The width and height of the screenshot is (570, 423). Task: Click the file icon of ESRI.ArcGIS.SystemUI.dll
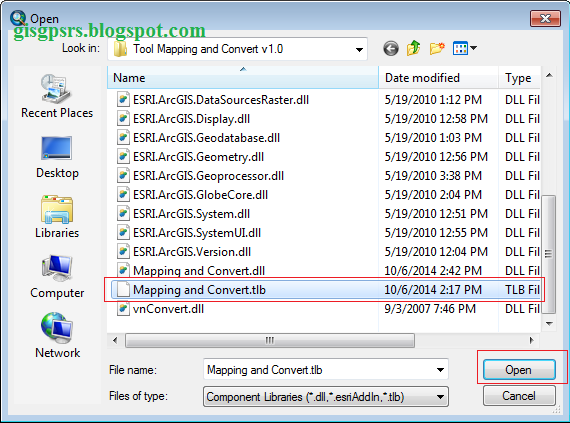pos(123,233)
